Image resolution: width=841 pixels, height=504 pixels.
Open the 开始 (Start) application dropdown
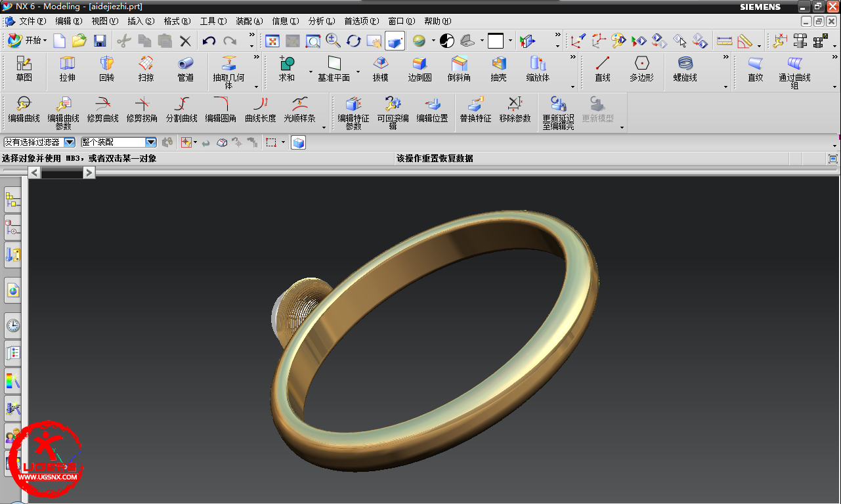(27, 41)
